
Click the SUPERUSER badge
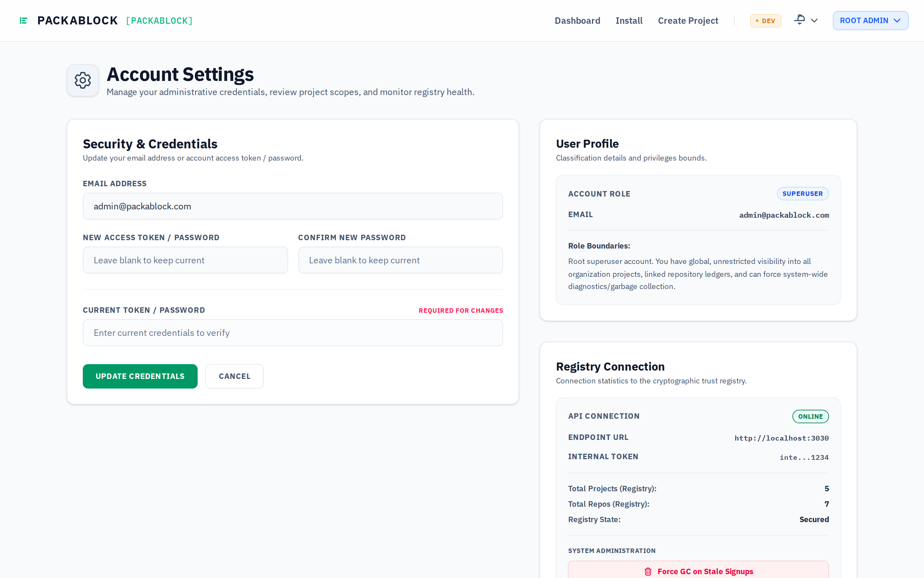coord(803,194)
